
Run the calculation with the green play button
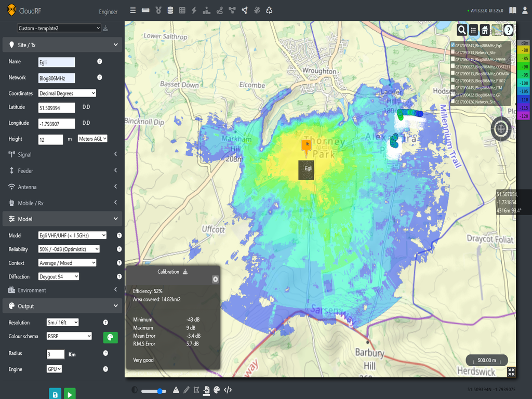tap(69, 393)
